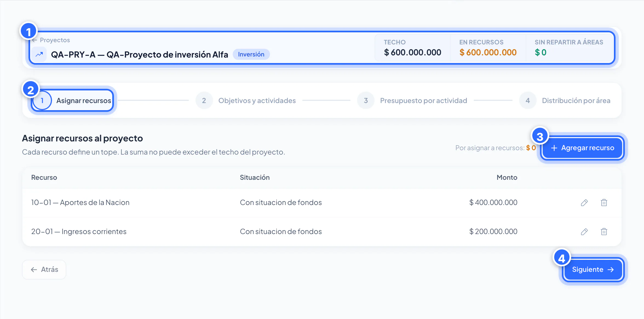Click the Atrás button
644x319 pixels.
tap(44, 270)
